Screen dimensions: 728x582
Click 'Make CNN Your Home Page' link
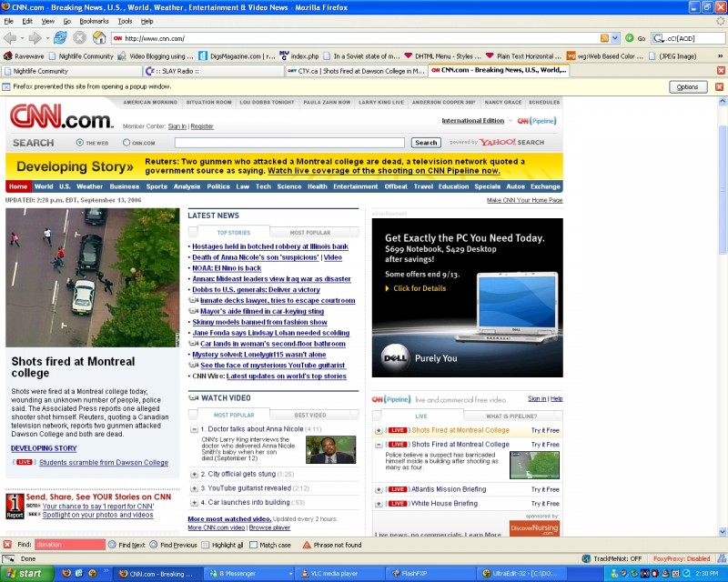(x=524, y=200)
